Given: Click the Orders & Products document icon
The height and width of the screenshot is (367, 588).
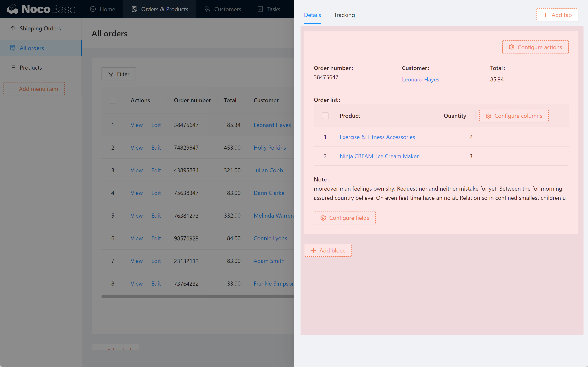Looking at the screenshot, I should 134,9.
